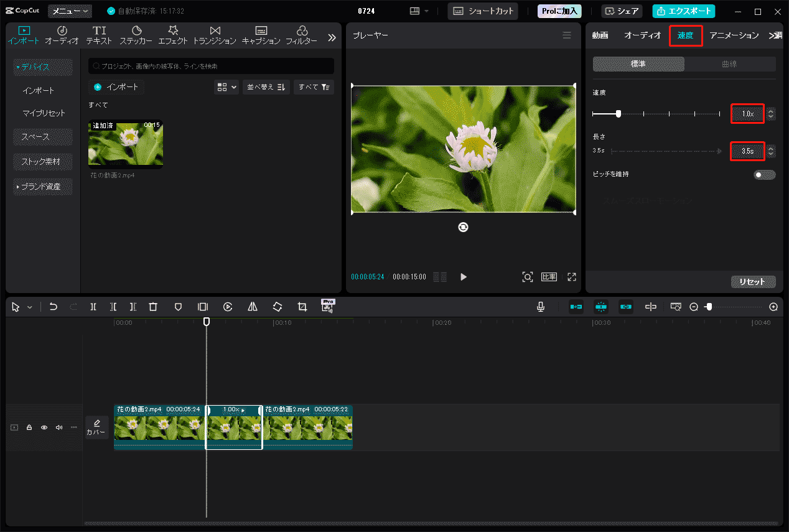Lock the video track
Screen dimensions: 789x532
click(x=29, y=427)
